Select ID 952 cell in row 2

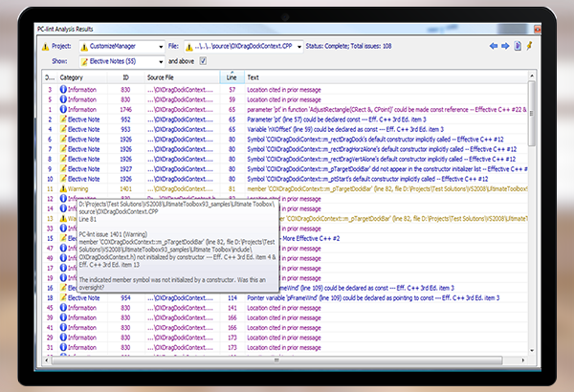(125, 120)
